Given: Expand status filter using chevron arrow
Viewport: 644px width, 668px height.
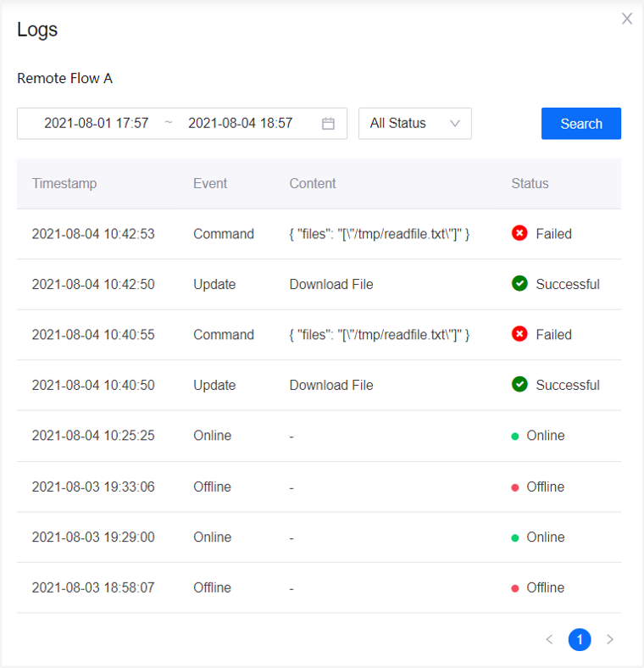Looking at the screenshot, I should (x=455, y=124).
